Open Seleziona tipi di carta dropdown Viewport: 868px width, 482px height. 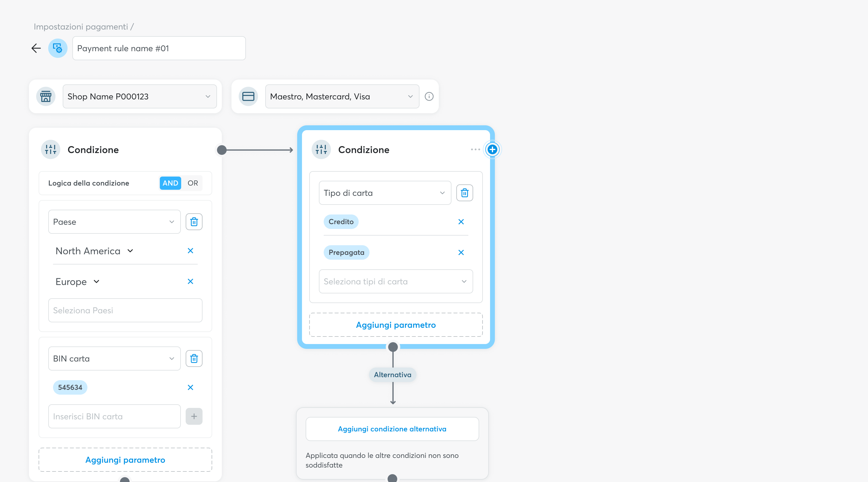(x=396, y=281)
